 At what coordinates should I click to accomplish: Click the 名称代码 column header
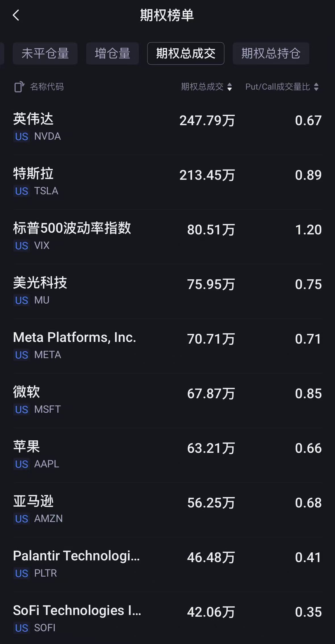[x=47, y=87]
